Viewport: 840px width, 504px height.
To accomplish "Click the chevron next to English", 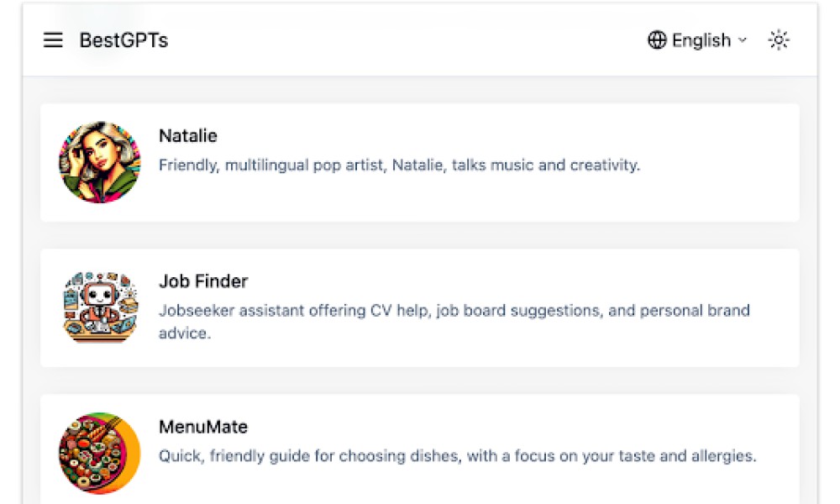I will pos(742,40).
